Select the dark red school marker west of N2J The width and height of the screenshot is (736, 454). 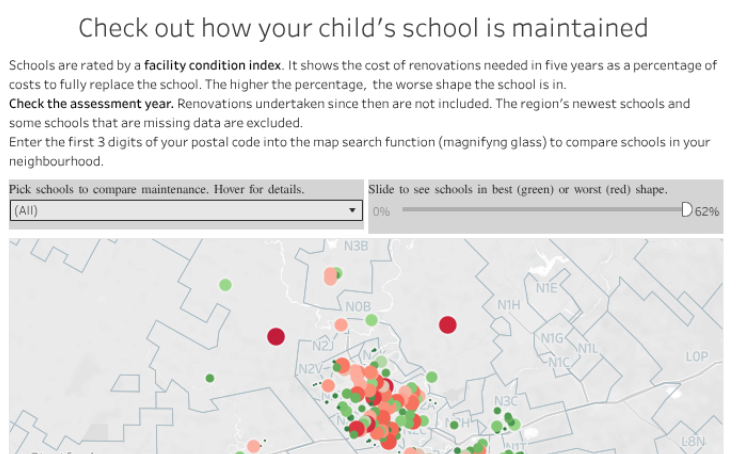pyautogui.click(x=276, y=336)
